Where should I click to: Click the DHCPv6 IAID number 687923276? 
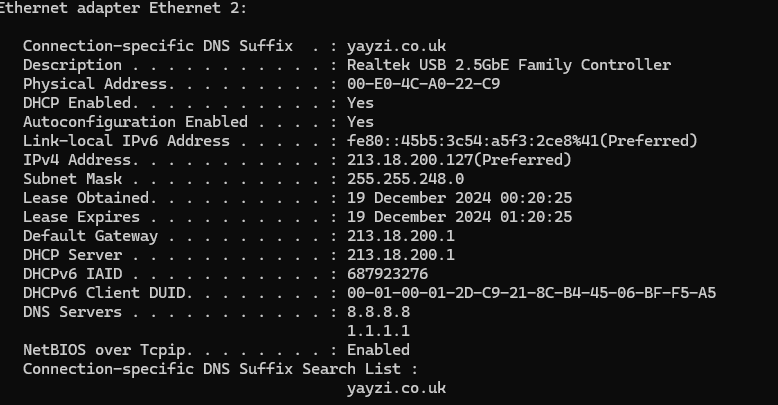(x=387, y=274)
